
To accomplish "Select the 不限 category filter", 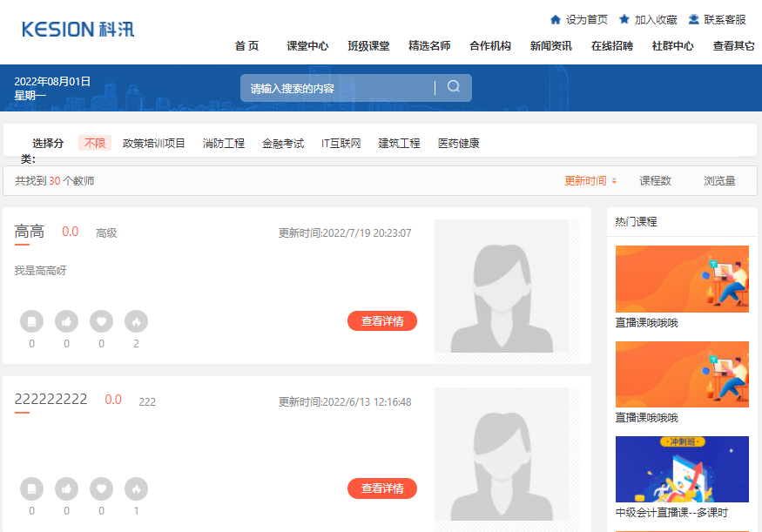I will point(95,144).
